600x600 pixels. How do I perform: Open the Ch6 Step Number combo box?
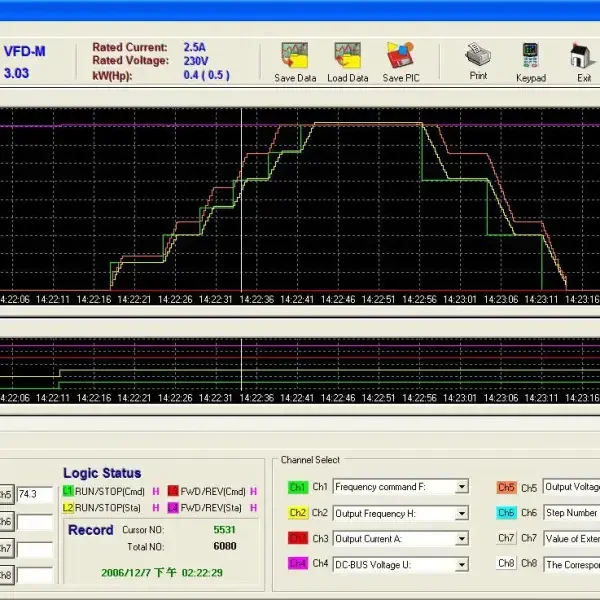click(571, 513)
